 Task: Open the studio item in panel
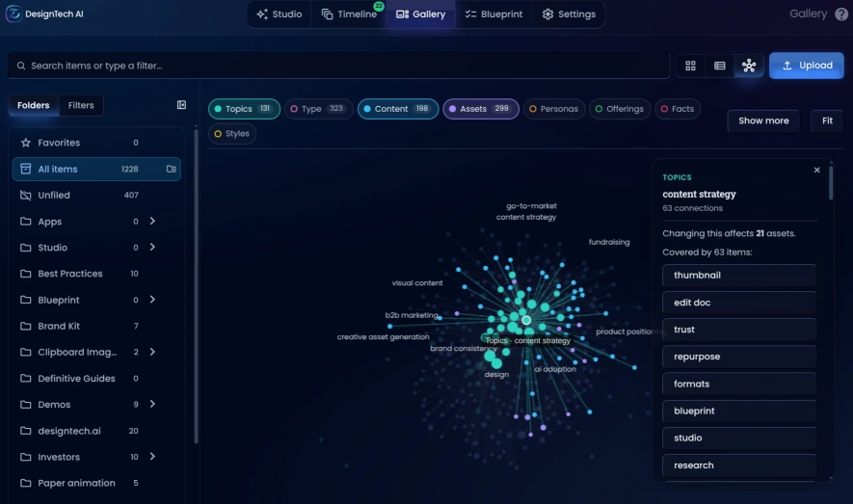coord(739,438)
